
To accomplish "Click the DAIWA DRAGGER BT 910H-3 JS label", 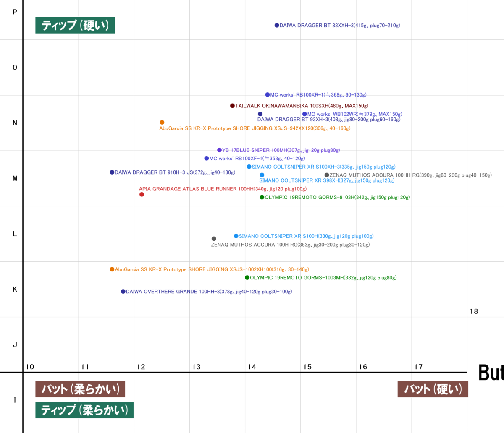I will 175,172.
